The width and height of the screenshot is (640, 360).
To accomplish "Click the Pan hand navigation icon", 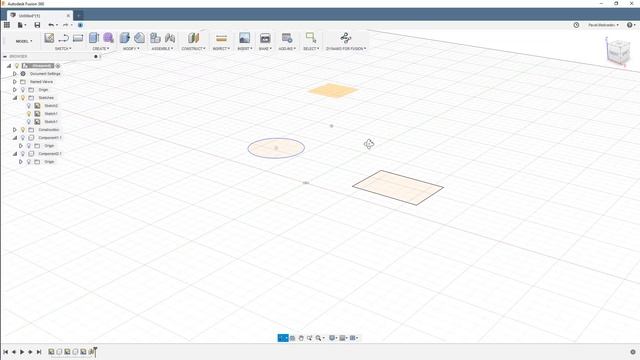I will pos(301,338).
